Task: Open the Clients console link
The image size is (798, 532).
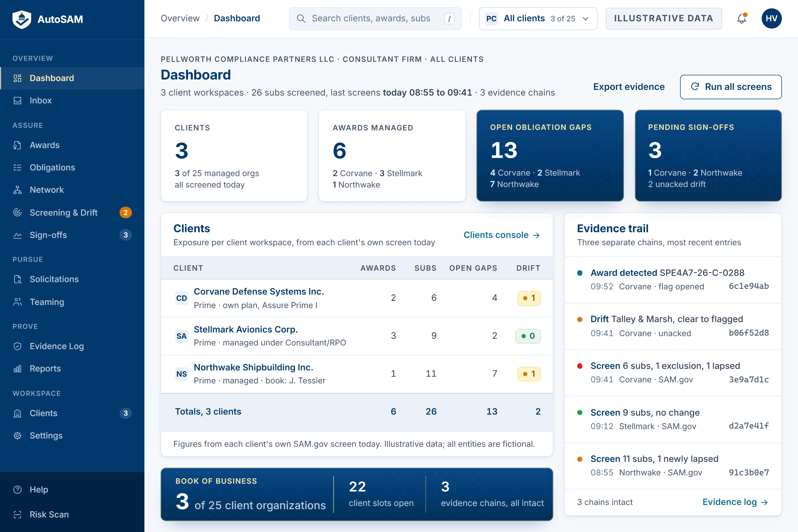Action: click(x=501, y=235)
